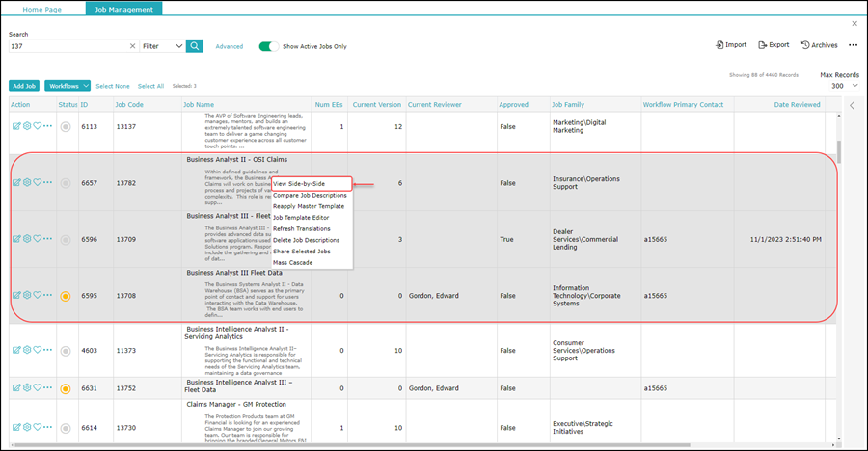The width and height of the screenshot is (868, 451).
Task: Open the Max Records dropdown
Action: point(845,86)
